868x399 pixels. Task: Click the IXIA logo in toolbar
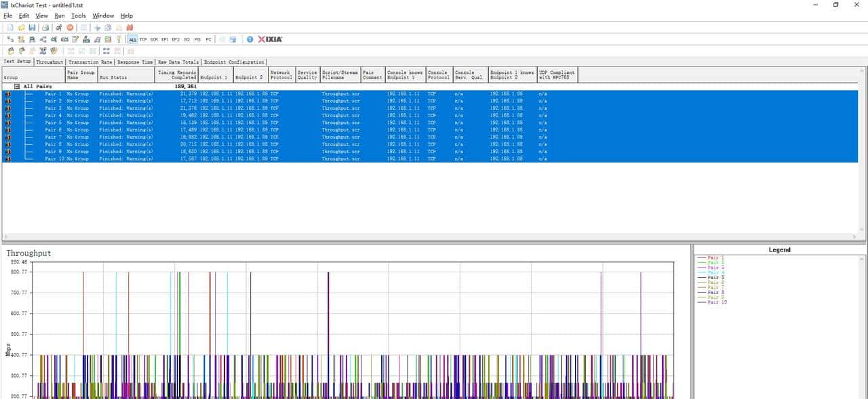270,39
